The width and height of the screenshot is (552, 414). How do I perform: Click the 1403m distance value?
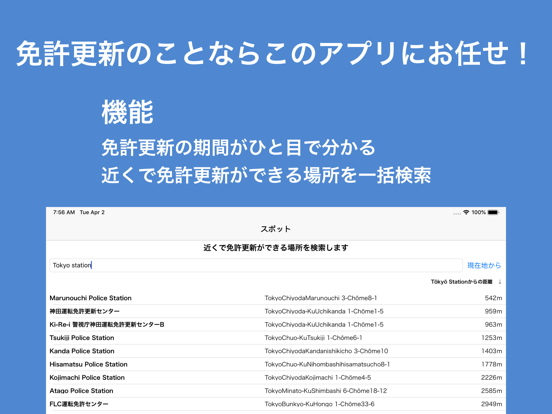coord(492,351)
